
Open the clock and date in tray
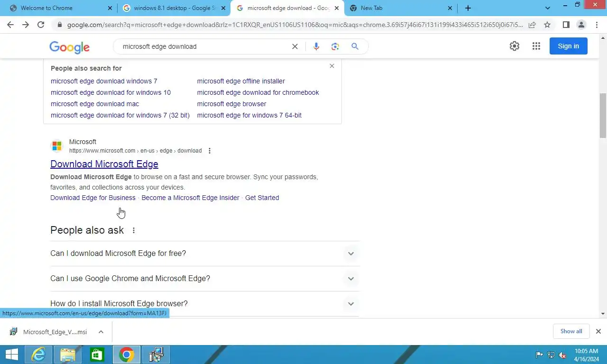point(586,355)
